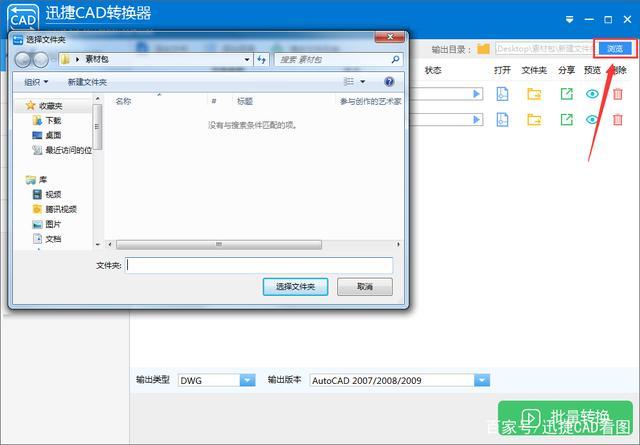This screenshot has width=640, height=445.
Task: Click 新建文件夹 in dialog toolbar
Action: (87, 82)
